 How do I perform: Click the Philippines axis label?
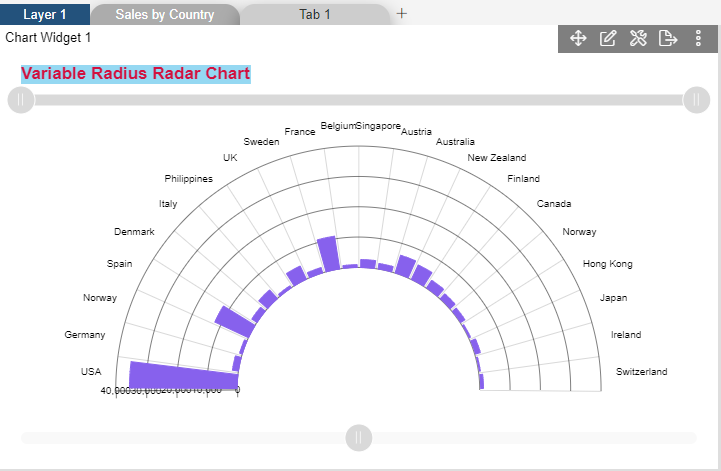189,178
